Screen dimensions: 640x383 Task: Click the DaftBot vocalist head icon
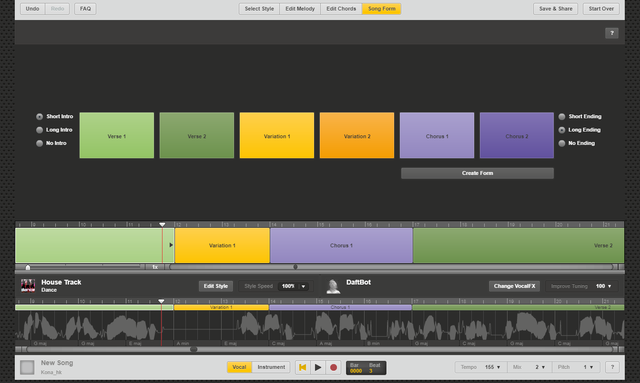(333, 286)
